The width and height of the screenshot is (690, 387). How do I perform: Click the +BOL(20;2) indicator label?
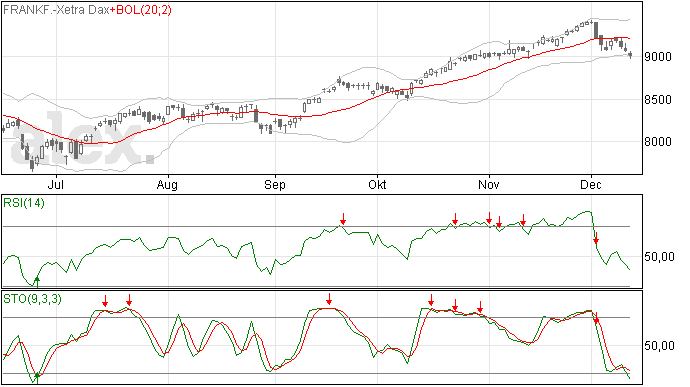(140, 10)
